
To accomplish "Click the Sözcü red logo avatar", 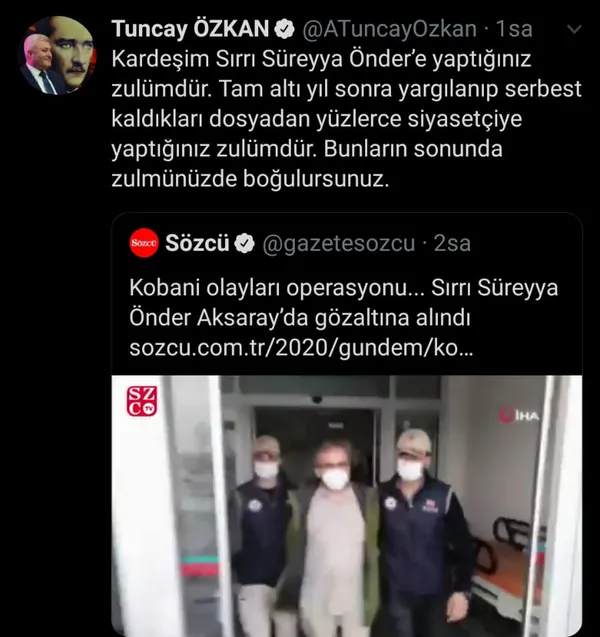I will point(144,243).
